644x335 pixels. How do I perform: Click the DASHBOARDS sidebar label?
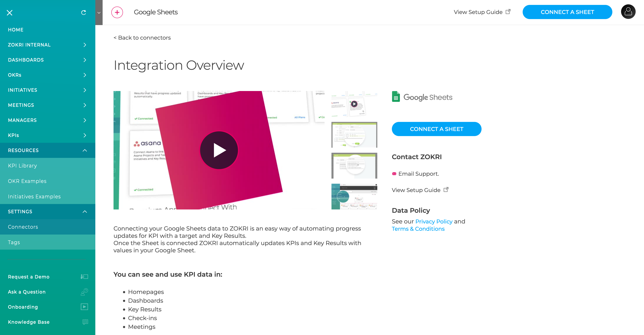click(x=26, y=60)
